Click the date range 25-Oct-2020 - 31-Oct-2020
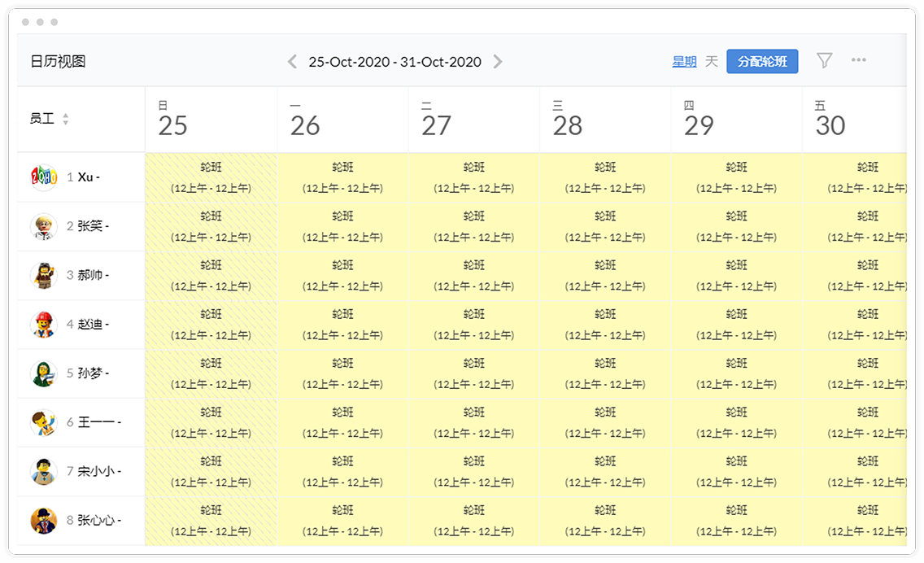The height and width of the screenshot is (563, 924). click(x=394, y=62)
